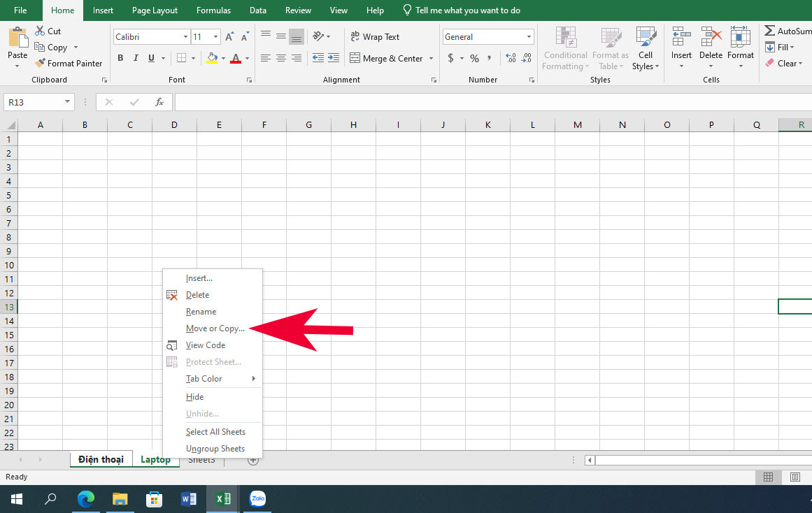The height and width of the screenshot is (513, 812).
Task: Click Increase Font Size icon
Action: 229,37
